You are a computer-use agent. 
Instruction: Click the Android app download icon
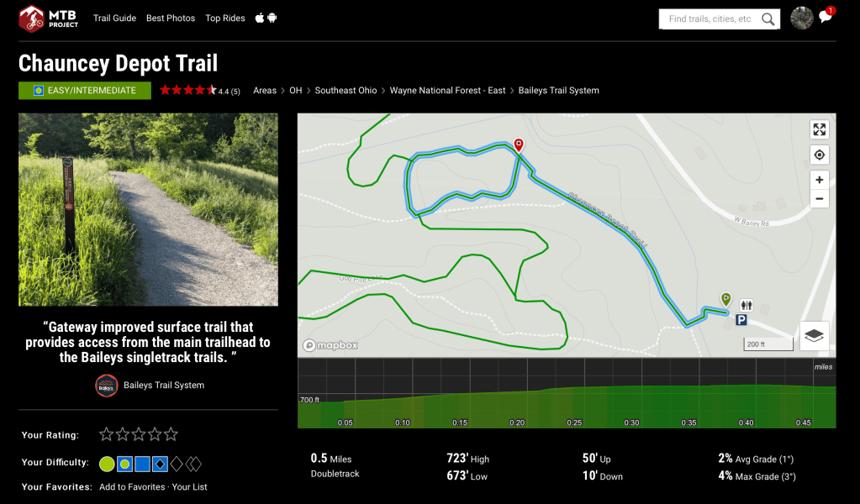pyautogui.click(x=272, y=18)
